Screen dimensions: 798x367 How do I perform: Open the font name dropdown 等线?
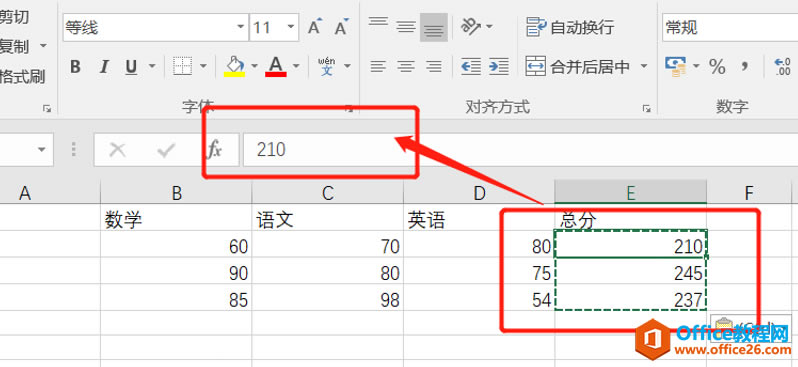[x=241, y=27]
